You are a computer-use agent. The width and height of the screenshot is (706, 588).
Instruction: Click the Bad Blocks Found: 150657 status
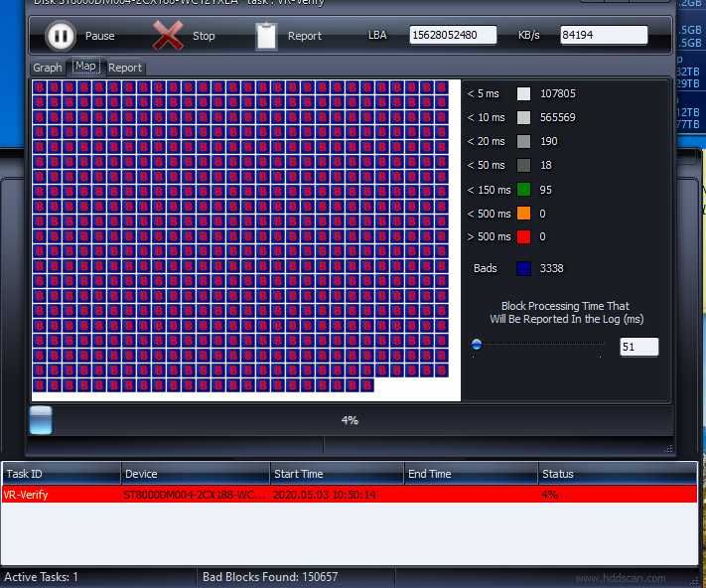click(x=270, y=577)
